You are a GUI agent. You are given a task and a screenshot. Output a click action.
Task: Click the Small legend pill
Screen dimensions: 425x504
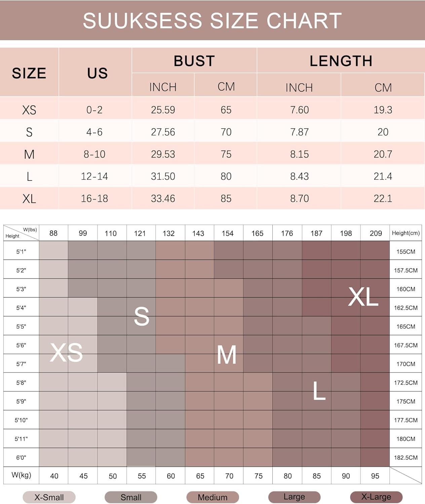[131, 497]
